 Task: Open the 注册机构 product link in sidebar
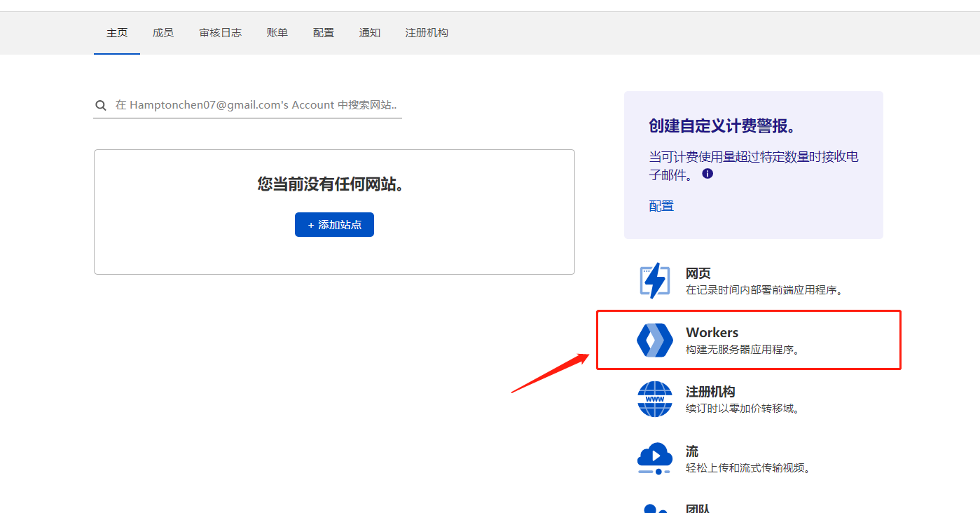click(710, 392)
